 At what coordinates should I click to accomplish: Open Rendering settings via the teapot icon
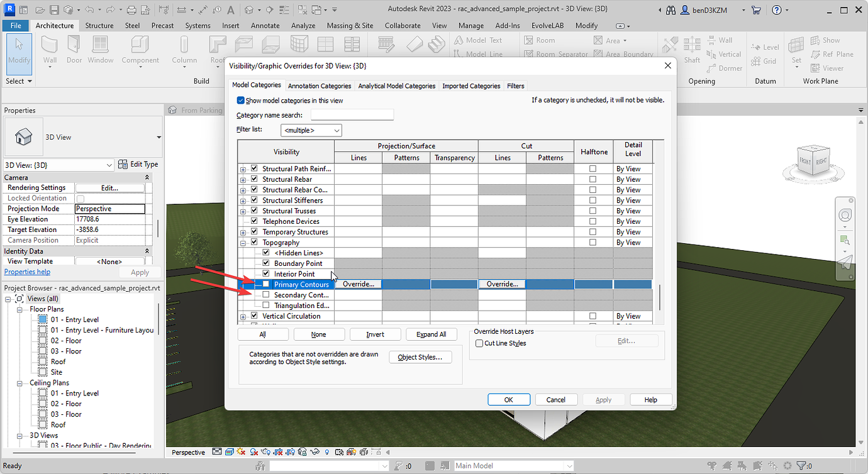click(266, 452)
